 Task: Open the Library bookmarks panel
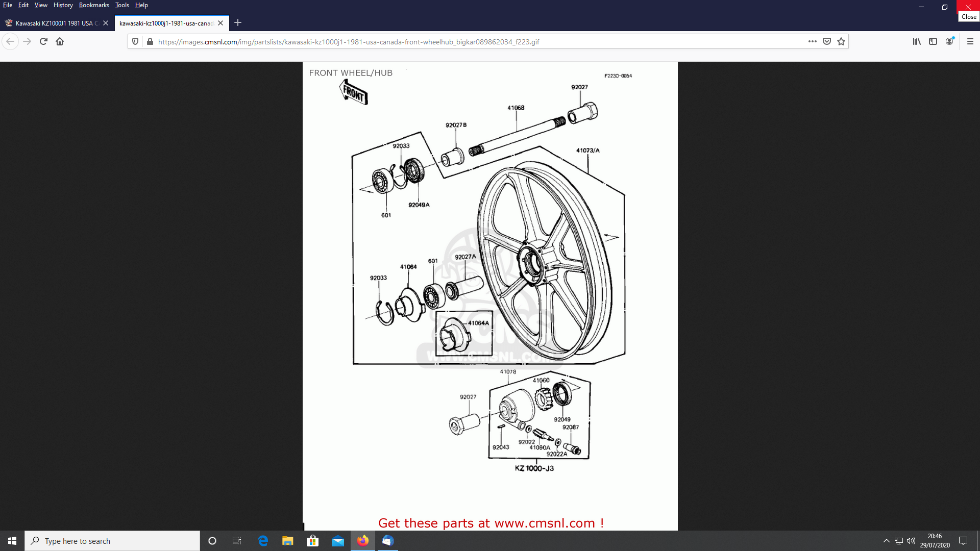pos(917,42)
